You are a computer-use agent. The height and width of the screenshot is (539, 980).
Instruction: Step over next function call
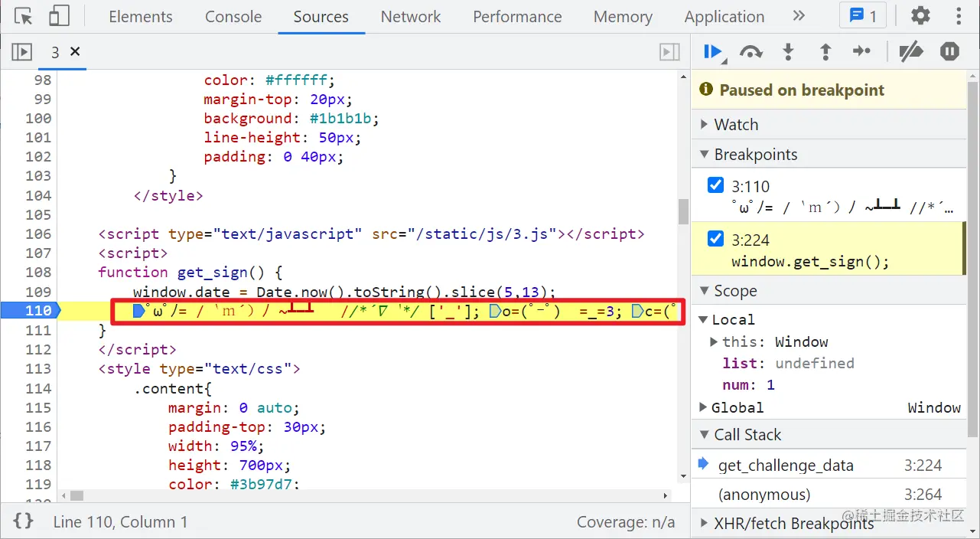tap(751, 52)
